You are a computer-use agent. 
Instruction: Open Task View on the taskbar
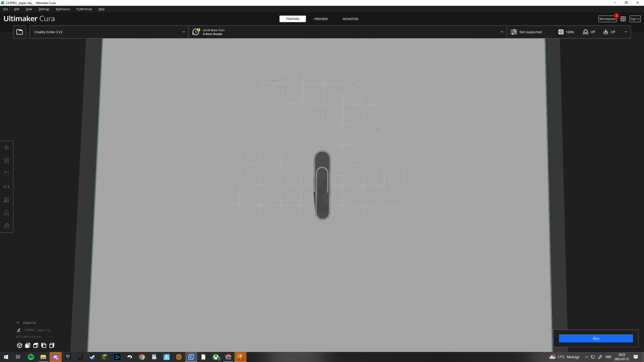(x=18, y=357)
